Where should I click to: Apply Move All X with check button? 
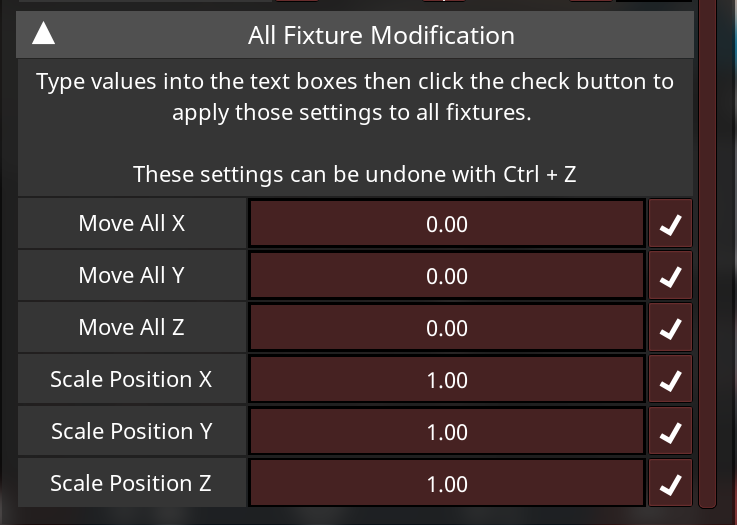[671, 224]
